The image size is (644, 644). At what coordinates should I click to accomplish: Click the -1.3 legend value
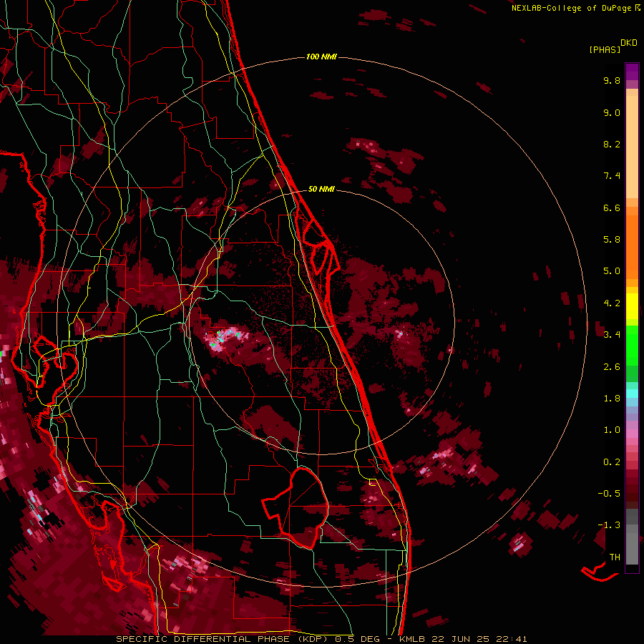609,525
